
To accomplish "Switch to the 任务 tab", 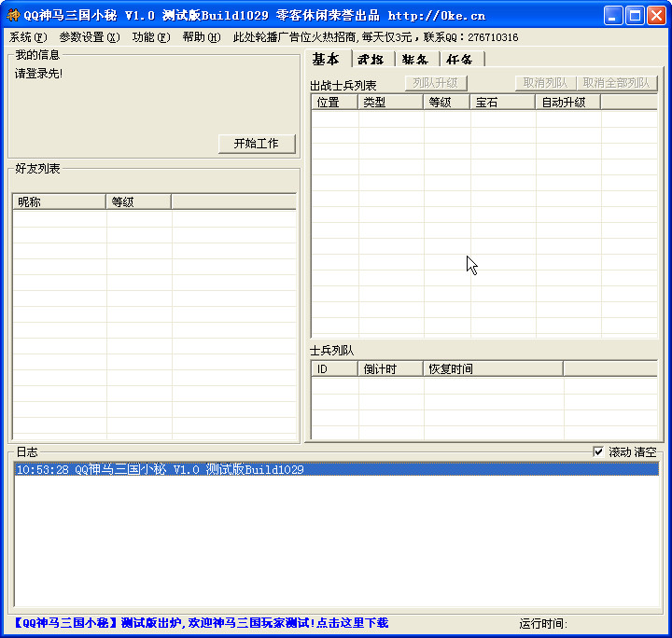I will tap(461, 59).
